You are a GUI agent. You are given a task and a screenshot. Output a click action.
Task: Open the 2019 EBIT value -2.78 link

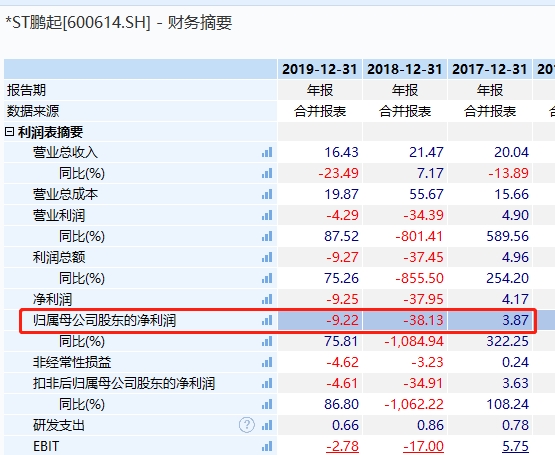point(342,446)
